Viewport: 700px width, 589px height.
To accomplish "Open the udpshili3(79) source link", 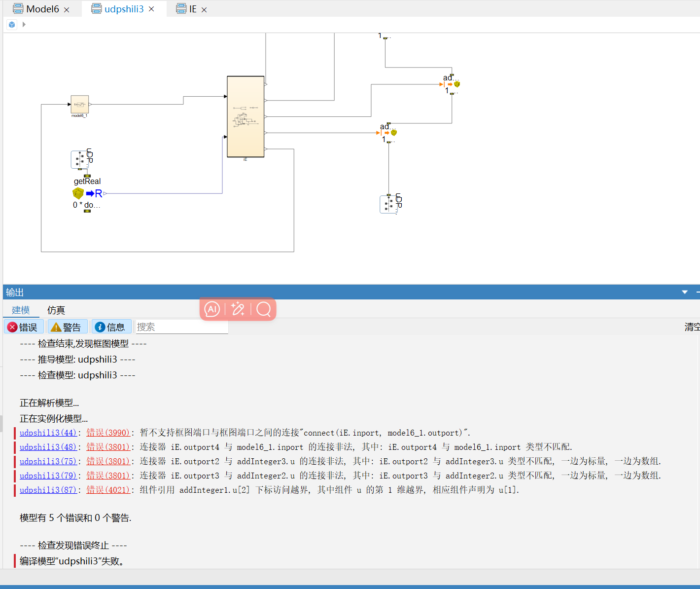I will pyautogui.click(x=48, y=476).
